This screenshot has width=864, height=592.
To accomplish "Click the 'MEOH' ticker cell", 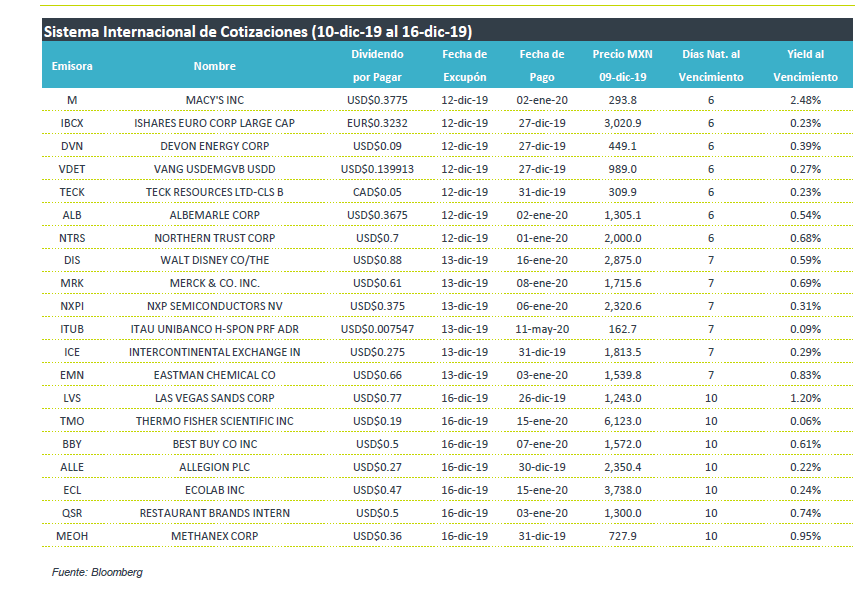I will click(x=72, y=537).
